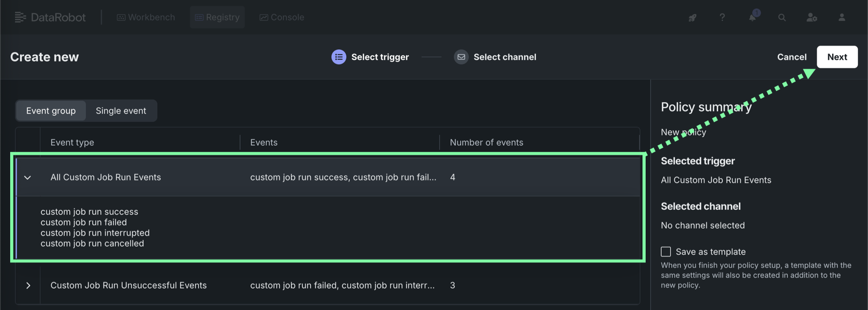Click the Event type column header

tap(72, 142)
